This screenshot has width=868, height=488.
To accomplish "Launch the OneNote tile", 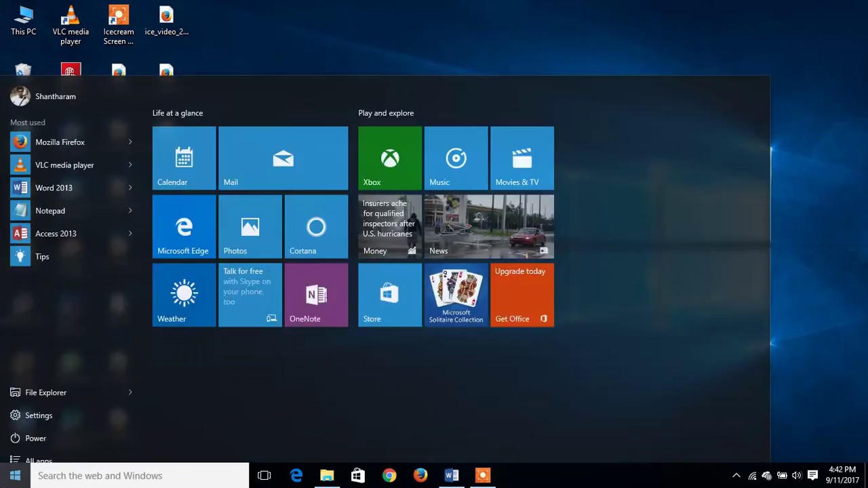I will point(316,296).
